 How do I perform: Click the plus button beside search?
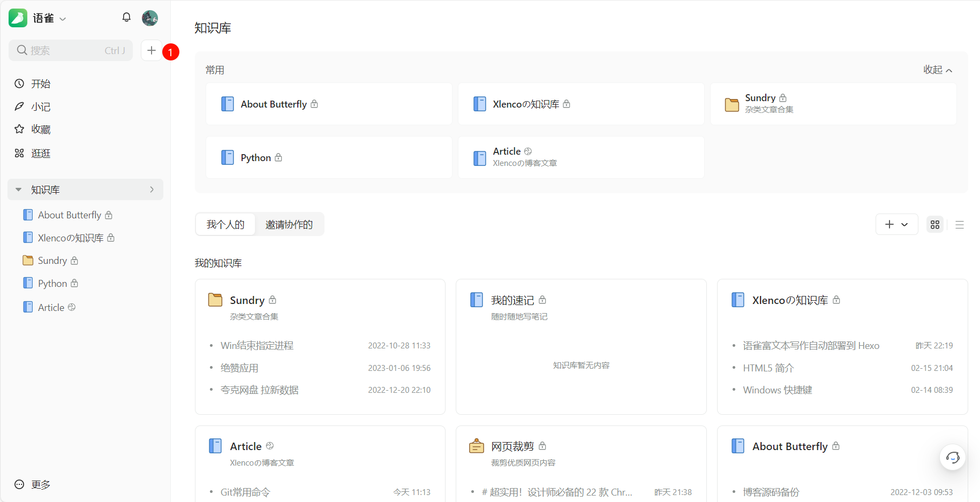152,50
